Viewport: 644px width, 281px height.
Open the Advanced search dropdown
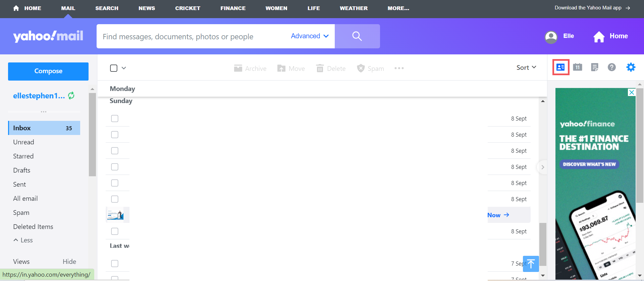[x=310, y=36]
